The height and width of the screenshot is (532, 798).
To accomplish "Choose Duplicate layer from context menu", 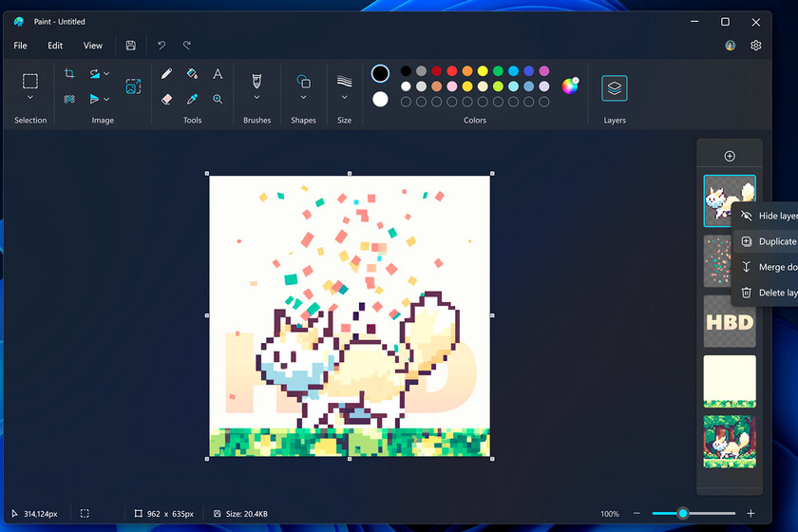I will (766, 241).
